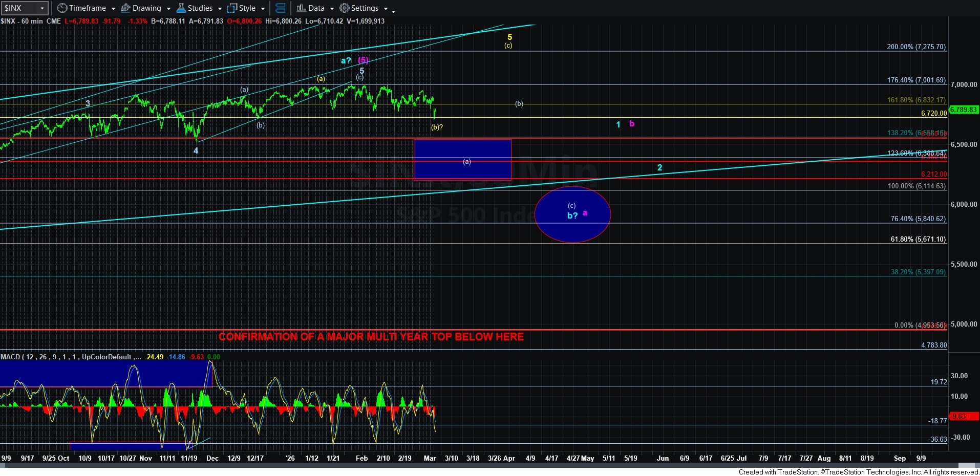Viewport: 980px width, 476px height.
Task: Click the Studies flask icon
Action: 181,8
